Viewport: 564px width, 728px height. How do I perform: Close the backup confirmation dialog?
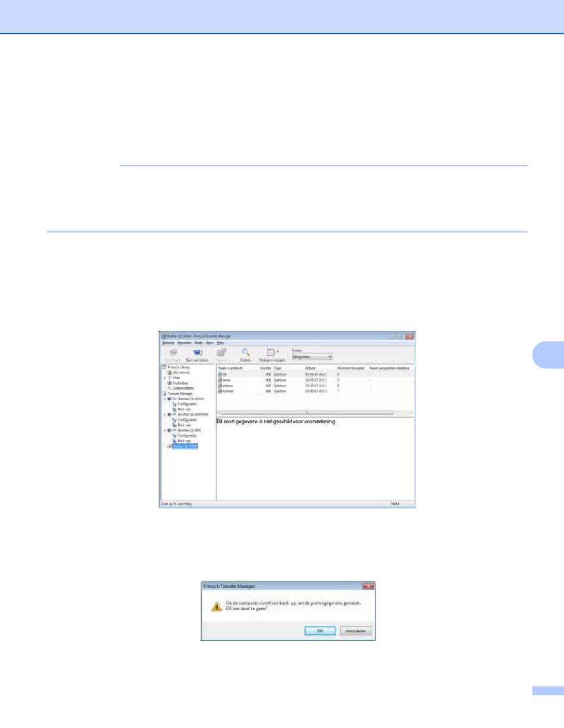(369, 585)
